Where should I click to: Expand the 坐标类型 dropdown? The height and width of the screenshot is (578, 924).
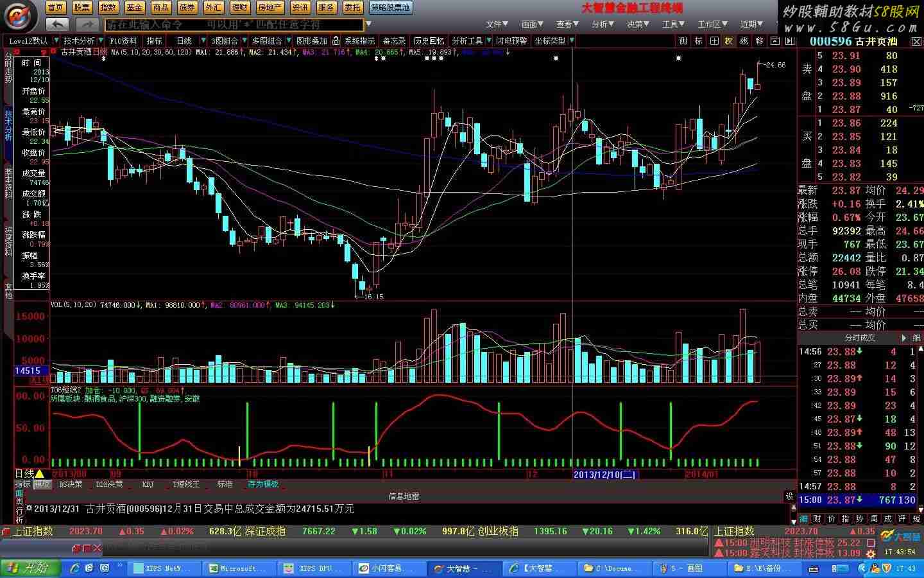(x=572, y=40)
